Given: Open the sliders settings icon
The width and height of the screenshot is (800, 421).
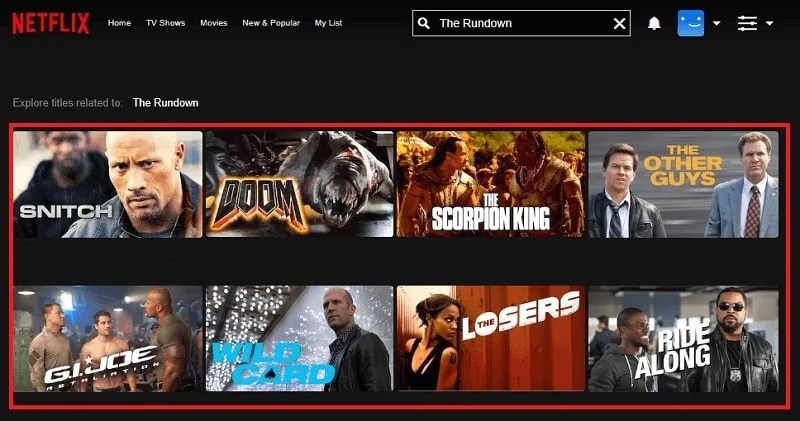Looking at the screenshot, I should pos(747,23).
